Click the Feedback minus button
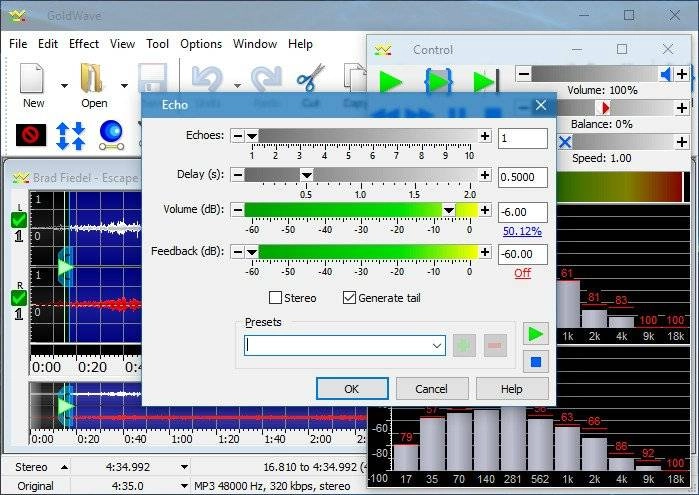The image size is (699, 495). click(x=238, y=252)
